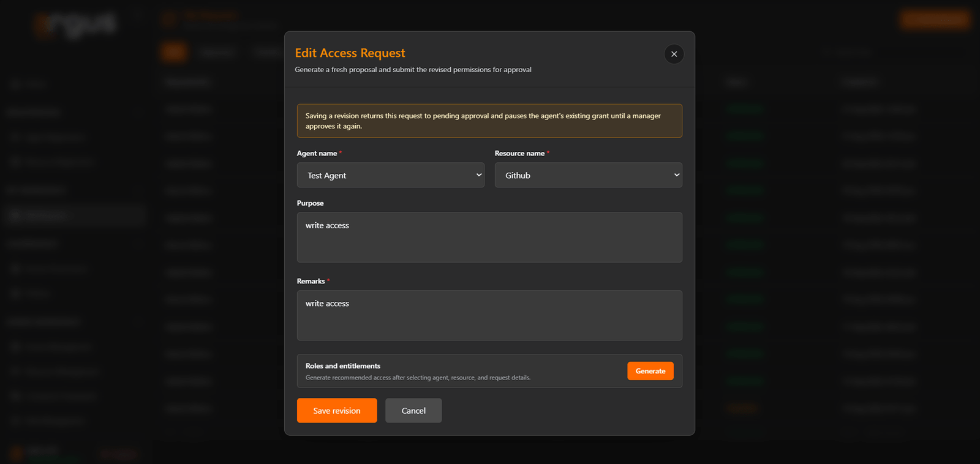980x464 pixels.
Task: Click the Resource name field label
Action: point(519,154)
